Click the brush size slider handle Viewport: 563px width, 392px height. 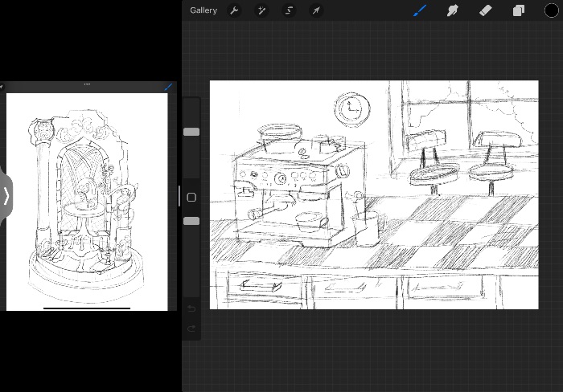(191, 132)
